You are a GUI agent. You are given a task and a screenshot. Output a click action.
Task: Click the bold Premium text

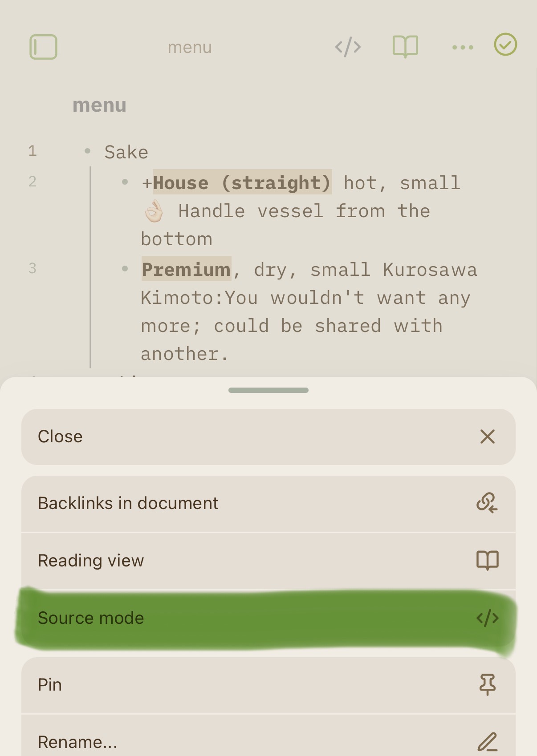[x=186, y=270]
